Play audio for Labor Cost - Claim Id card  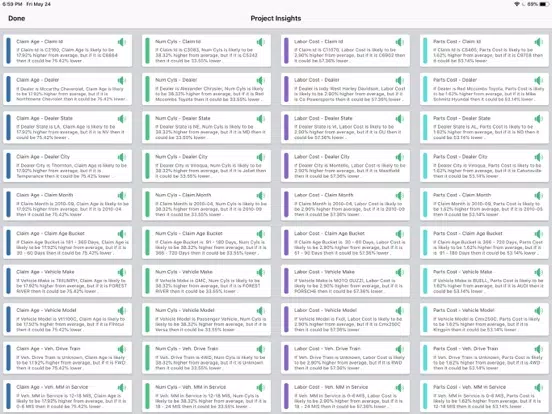point(400,42)
